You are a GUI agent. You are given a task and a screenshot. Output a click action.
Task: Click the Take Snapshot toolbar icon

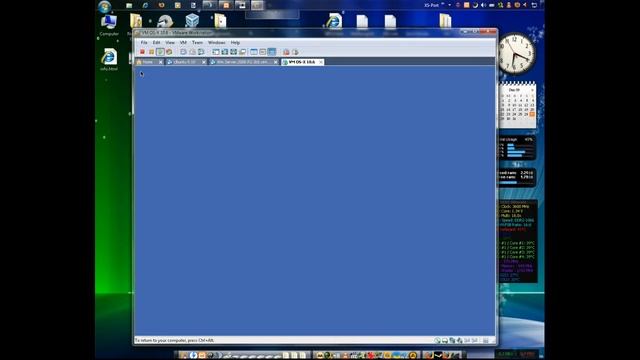(183, 52)
